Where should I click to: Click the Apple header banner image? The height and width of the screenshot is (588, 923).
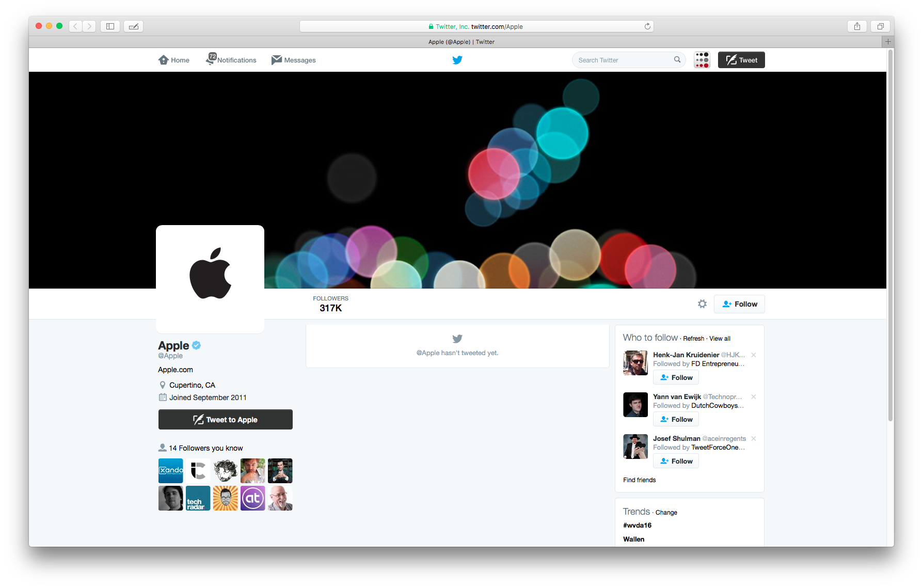[x=457, y=180]
